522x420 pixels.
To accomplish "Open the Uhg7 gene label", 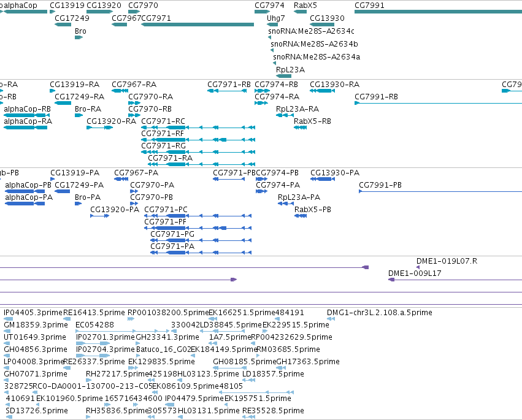I will click(x=276, y=18).
